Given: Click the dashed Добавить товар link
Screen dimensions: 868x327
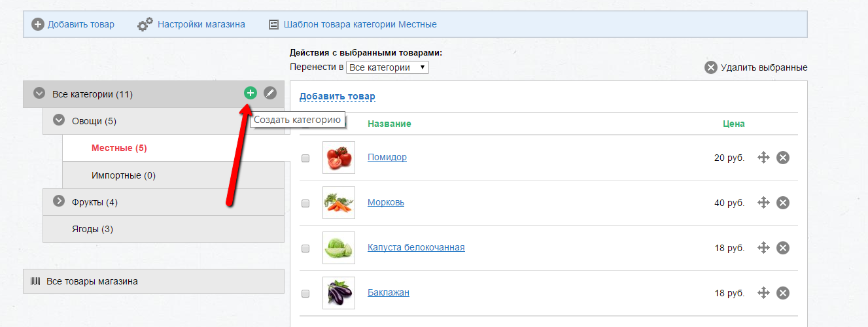Looking at the screenshot, I should click(x=338, y=97).
